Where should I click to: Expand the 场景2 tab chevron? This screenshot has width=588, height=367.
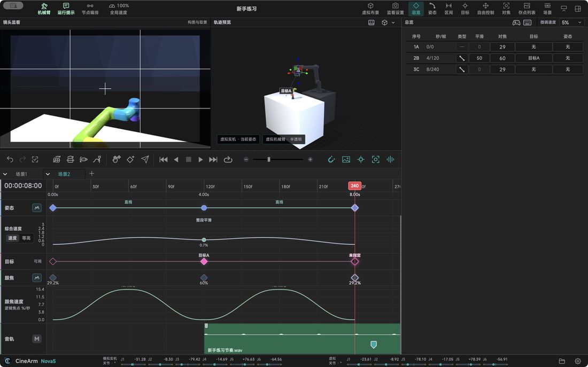[48, 174]
